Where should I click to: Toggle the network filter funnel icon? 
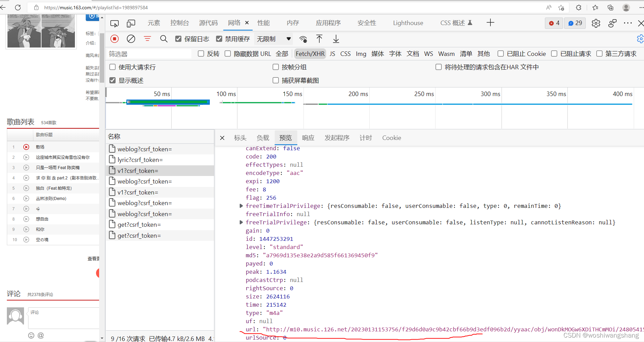pos(147,39)
